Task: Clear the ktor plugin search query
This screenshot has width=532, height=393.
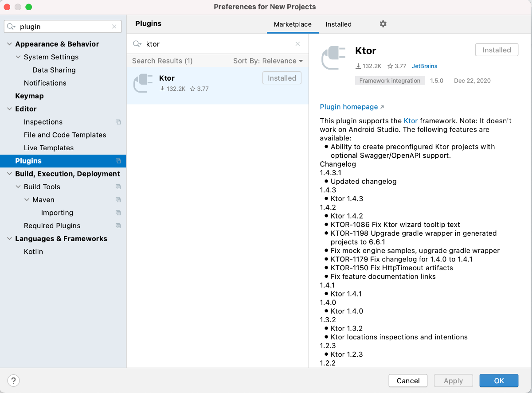Action: (x=297, y=44)
